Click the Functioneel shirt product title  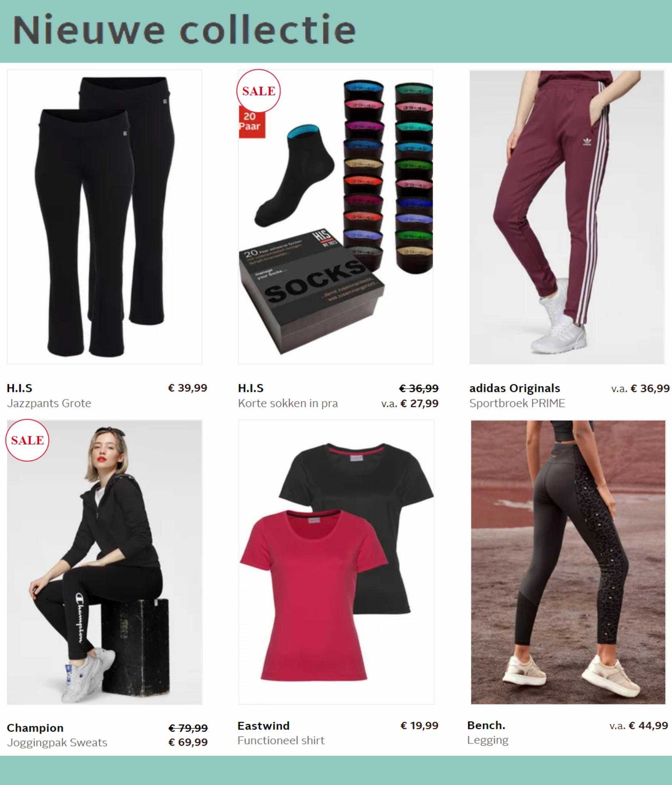pyautogui.click(x=281, y=740)
